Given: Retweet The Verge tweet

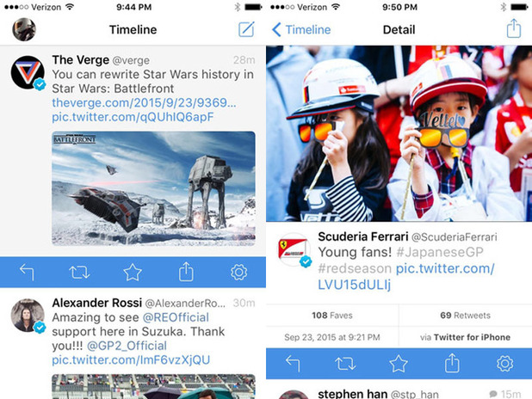Looking at the screenshot, I should (x=79, y=273).
